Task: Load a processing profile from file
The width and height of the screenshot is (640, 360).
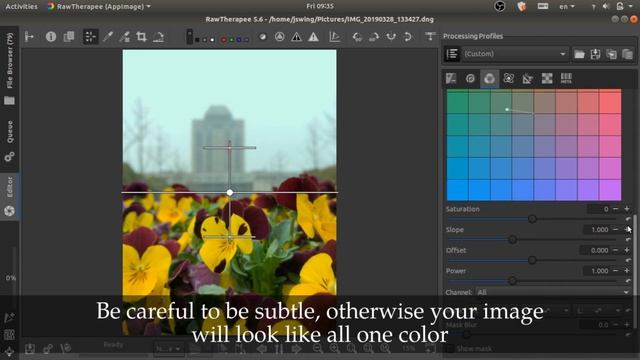Action: pyautogui.click(x=579, y=54)
